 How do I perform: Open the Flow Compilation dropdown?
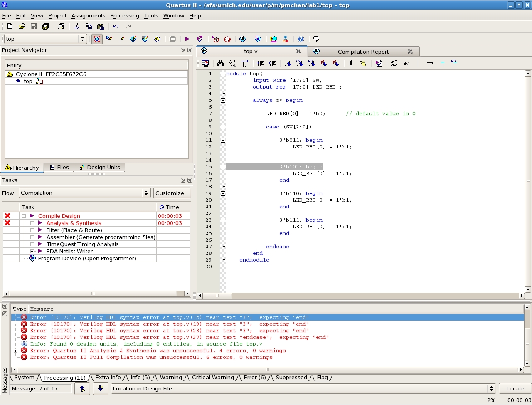coord(84,193)
